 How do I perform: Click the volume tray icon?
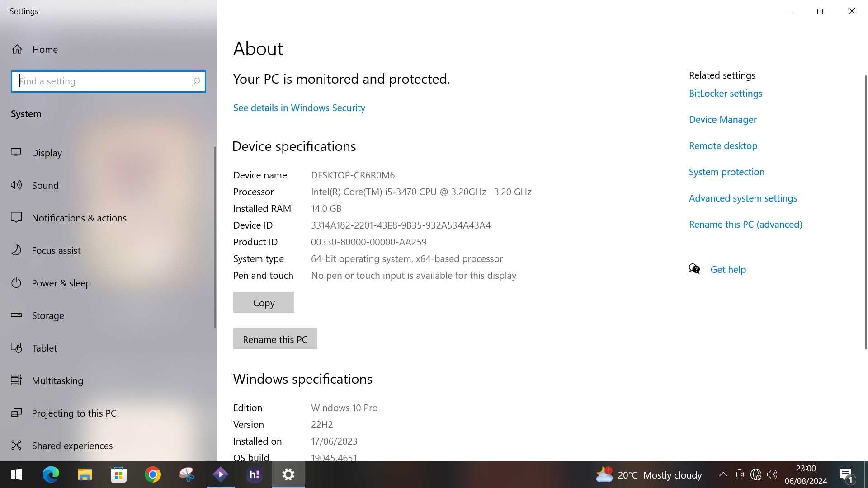[772, 474]
